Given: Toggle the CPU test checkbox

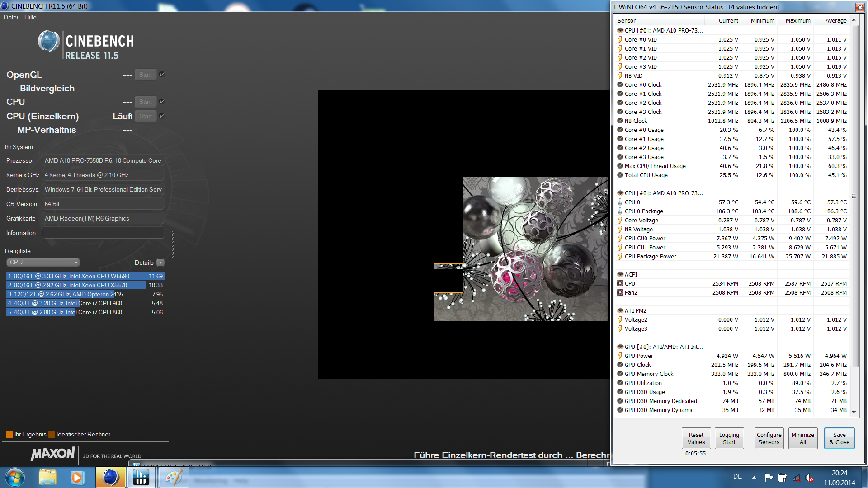Looking at the screenshot, I should click(x=162, y=102).
